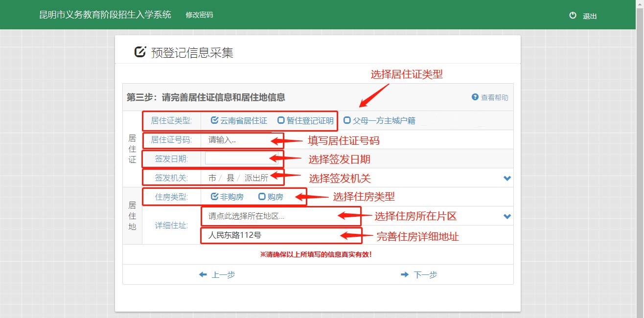Expand the 签发机关 dropdown chevron
Image resolution: width=644 pixels, height=318 pixels.
point(507,178)
